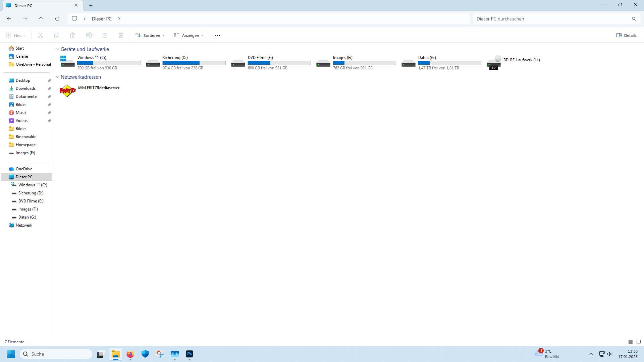Toggle the Details pane button
This screenshot has width=644, height=362.
point(626,36)
